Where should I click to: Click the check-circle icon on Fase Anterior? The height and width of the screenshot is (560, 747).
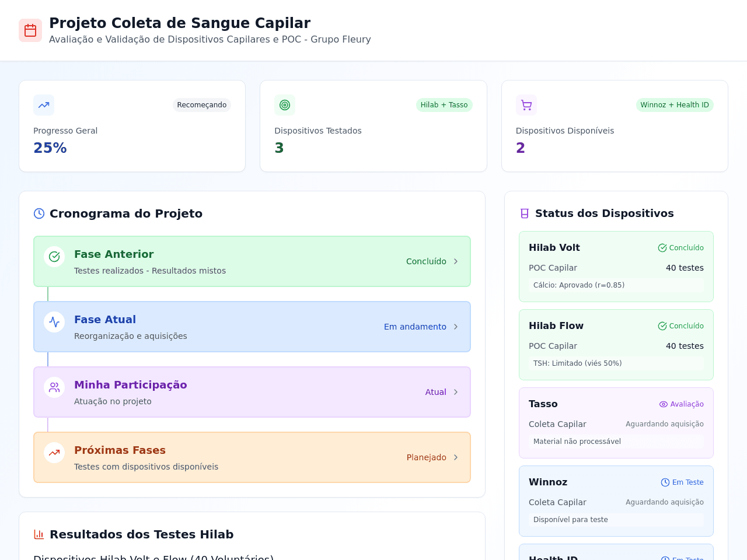click(x=54, y=257)
